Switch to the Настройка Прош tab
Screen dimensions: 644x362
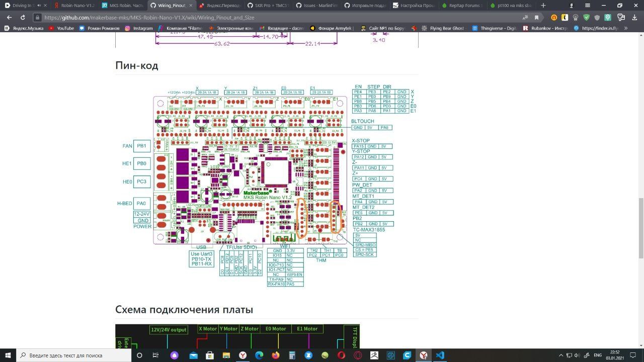click(413, 6)
